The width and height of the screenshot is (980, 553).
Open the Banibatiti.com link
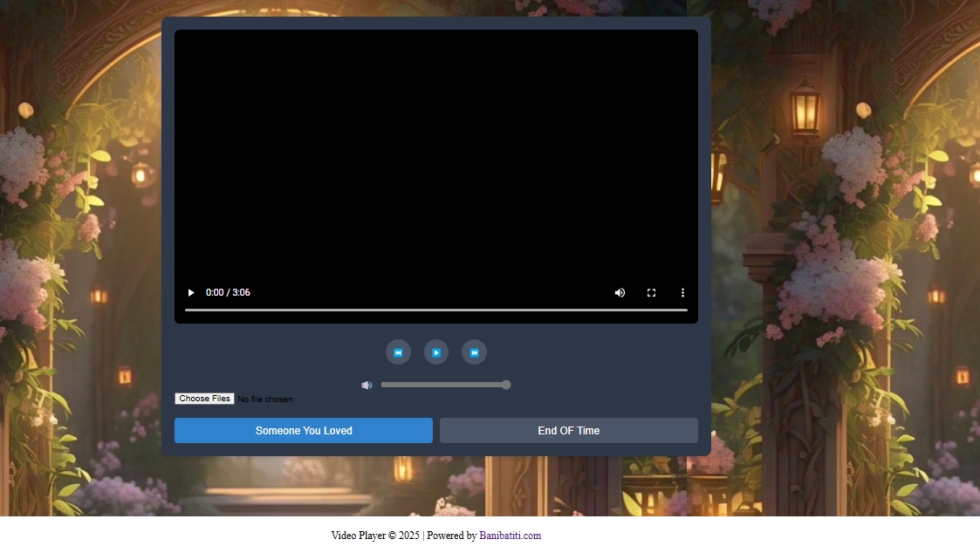pyautogui.click(x=510, y=536)
